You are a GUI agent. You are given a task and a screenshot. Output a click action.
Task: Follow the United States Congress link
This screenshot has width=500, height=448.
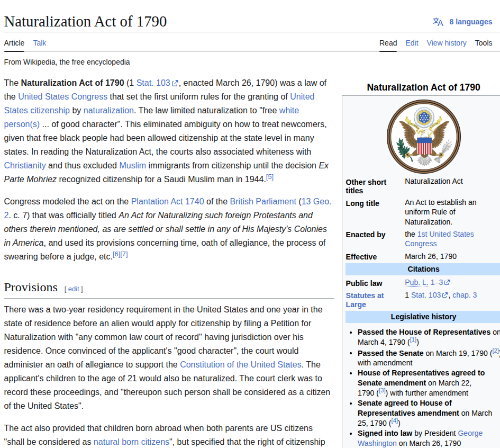coord(63,97)
